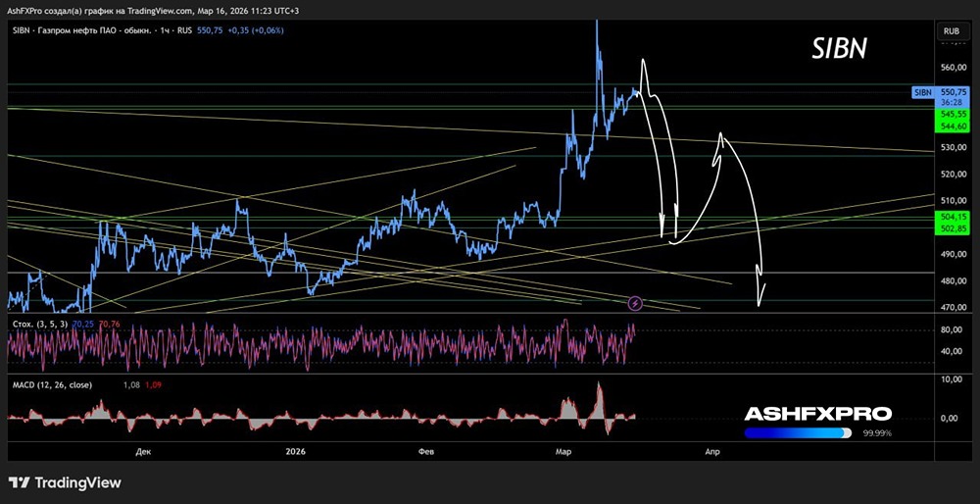Click the TradingView logo
This screenshot has height=504, width=980.
tap(65, 483)
